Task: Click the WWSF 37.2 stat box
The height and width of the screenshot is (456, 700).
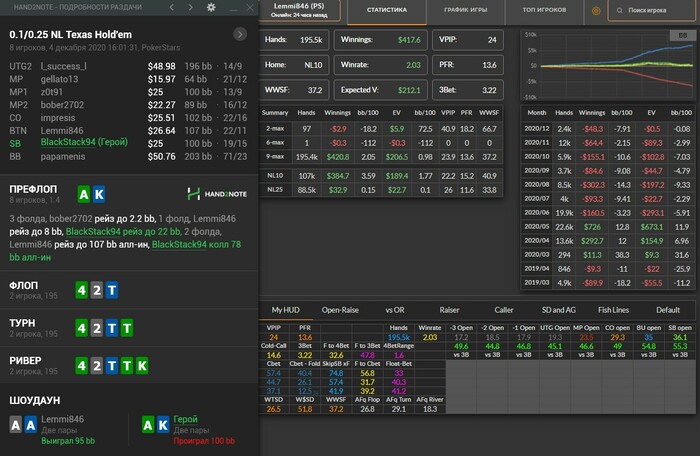Action: pyautogui.click(x=294, y=90)
